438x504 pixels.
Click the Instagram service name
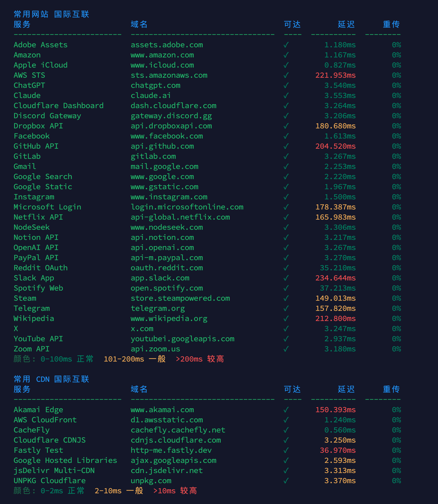click(34, 197)
